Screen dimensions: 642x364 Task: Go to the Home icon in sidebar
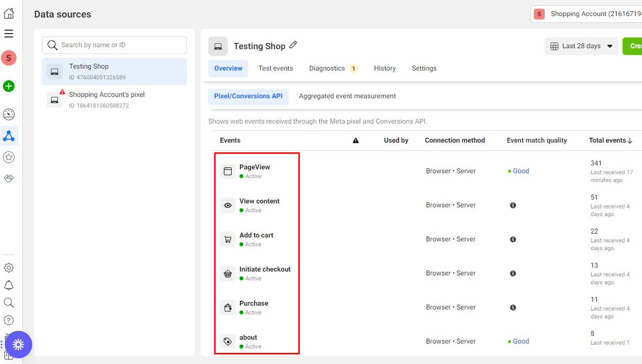coord(9,13)
